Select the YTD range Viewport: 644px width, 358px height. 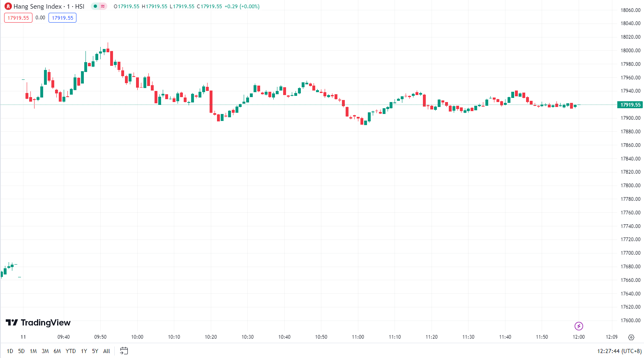[71, 351]
